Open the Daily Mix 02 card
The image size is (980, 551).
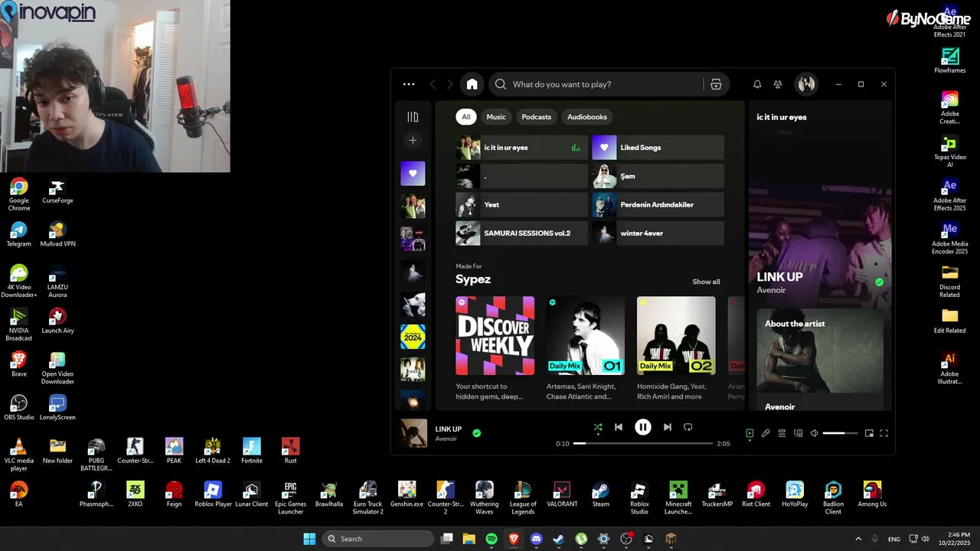676,348
